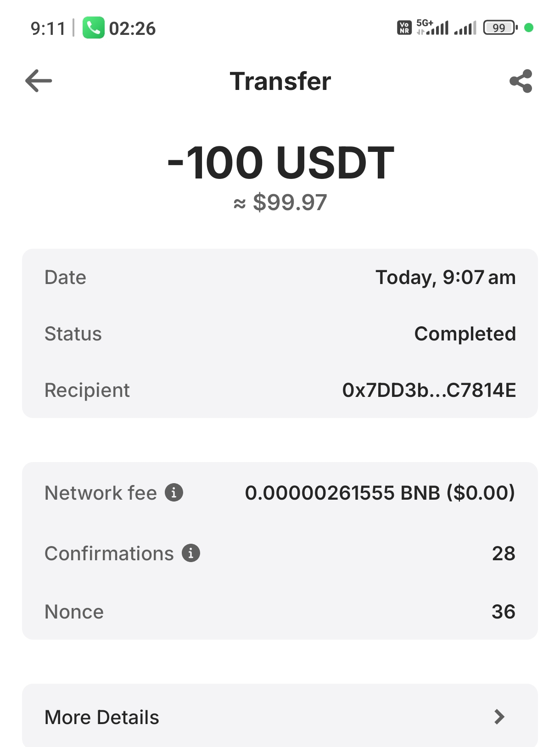The height and width of the screenshot is (747, 560).
Task: Tap the back arrow icon
Action: (39, 81)
